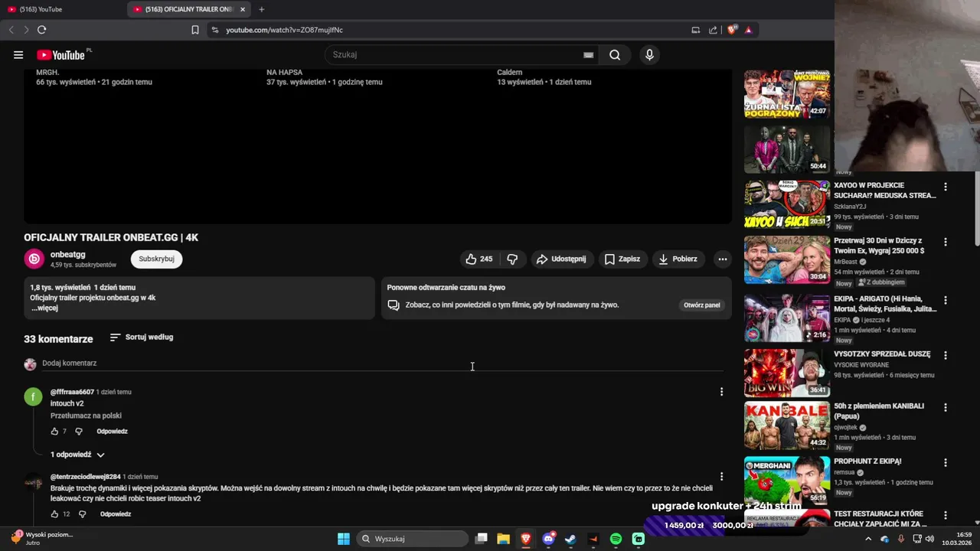Image resolution: width=980 pixels, height=551 pixels.
Task: Subscribe to onbeatgg with Subskrybuj
Action: tap(156, 259)
